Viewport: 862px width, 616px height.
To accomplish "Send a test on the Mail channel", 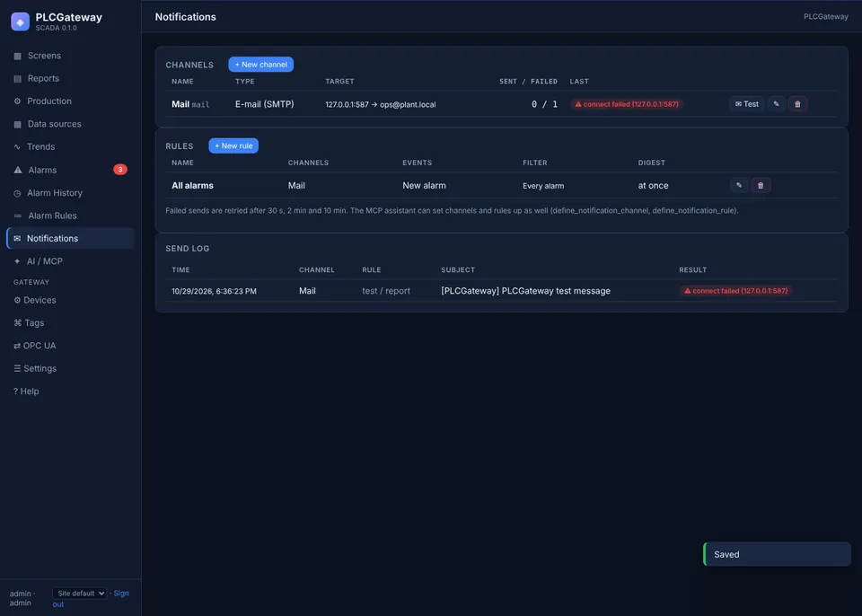I will pos(746,104).
